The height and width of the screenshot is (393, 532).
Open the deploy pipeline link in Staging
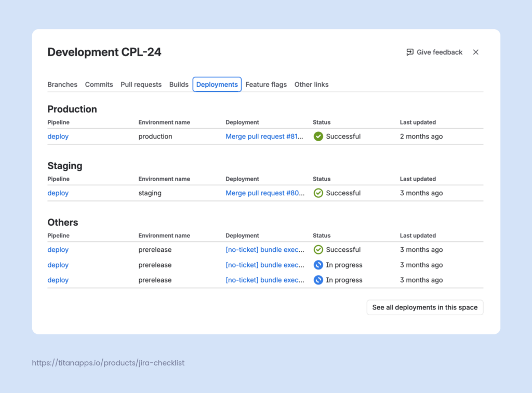tap(58, 193)
